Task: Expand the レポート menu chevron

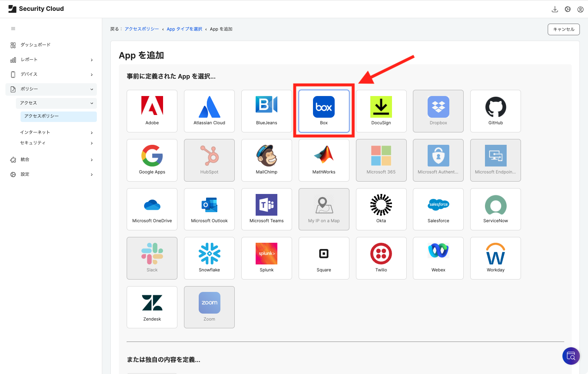Action: coord(92,60)
